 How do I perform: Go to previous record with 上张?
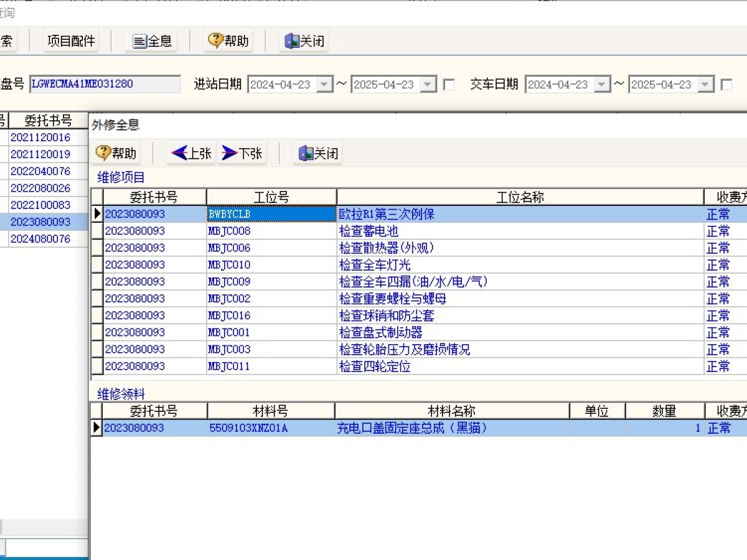(x=192, y=153)
